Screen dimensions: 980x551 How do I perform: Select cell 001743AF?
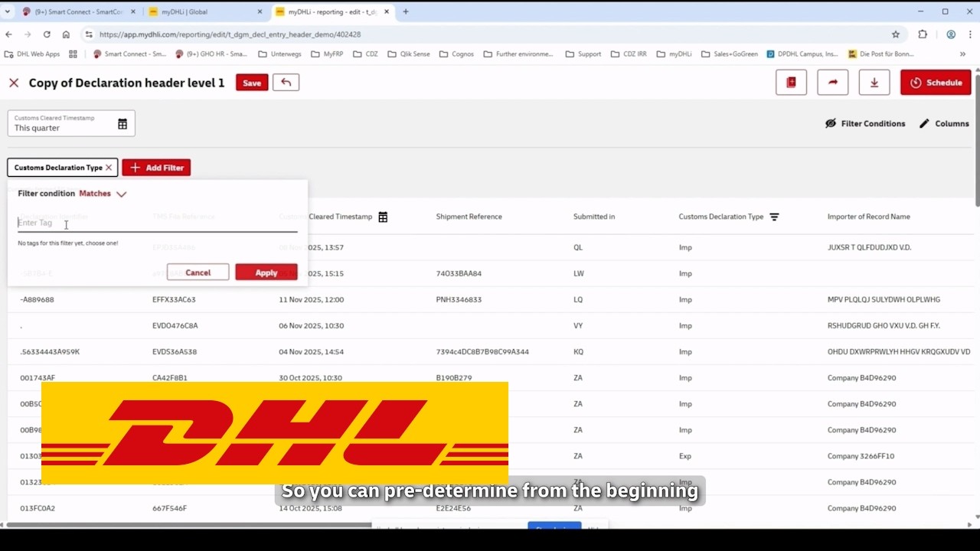[38, 378]
